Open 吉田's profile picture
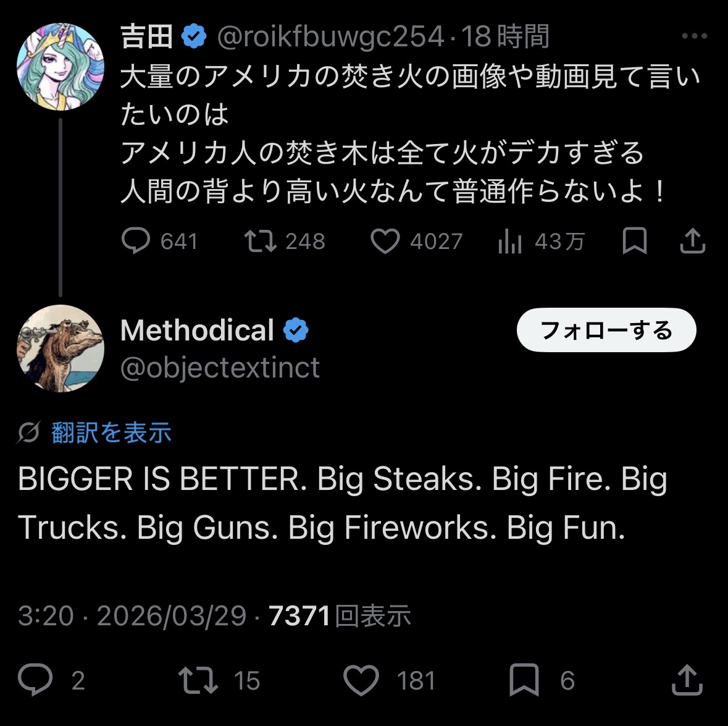728x726 pixels. pos(60,67)
